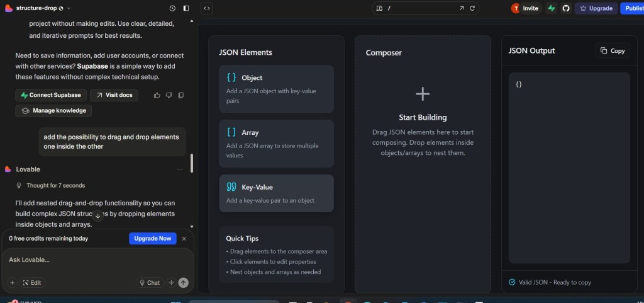Select the Array element card
The width and height of the screenshot is (644, 303).
click(277, 144)
